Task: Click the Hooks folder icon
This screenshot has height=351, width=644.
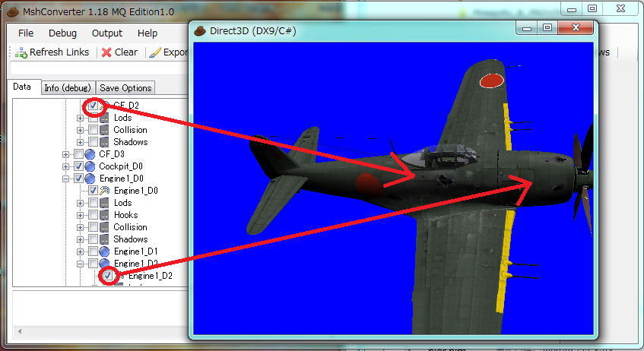Action: [x=104, y=215]
